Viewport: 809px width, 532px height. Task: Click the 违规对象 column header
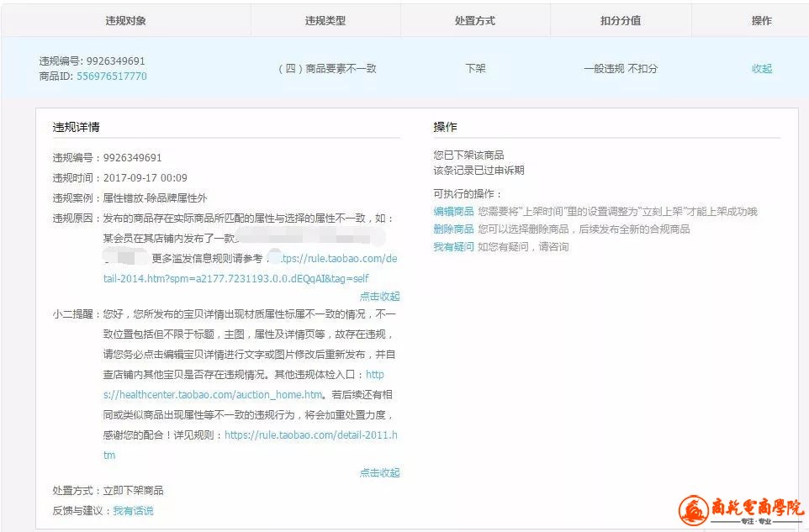coord(125,20)
